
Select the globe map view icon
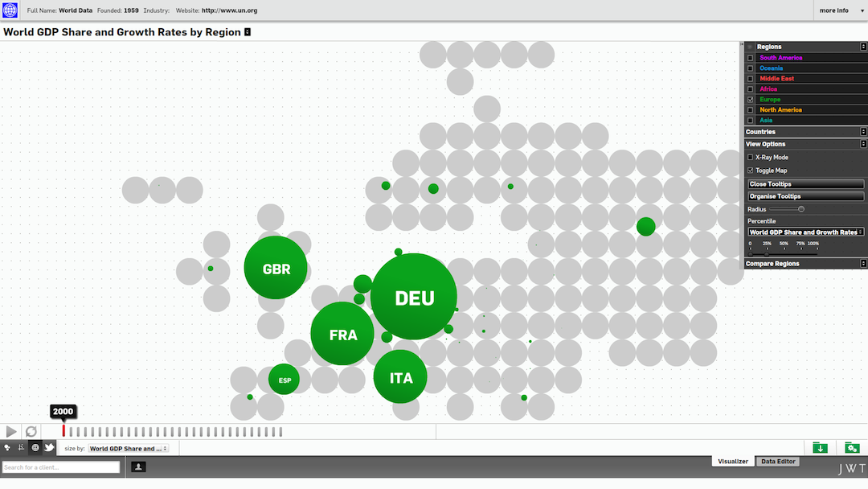coord(35,447)
